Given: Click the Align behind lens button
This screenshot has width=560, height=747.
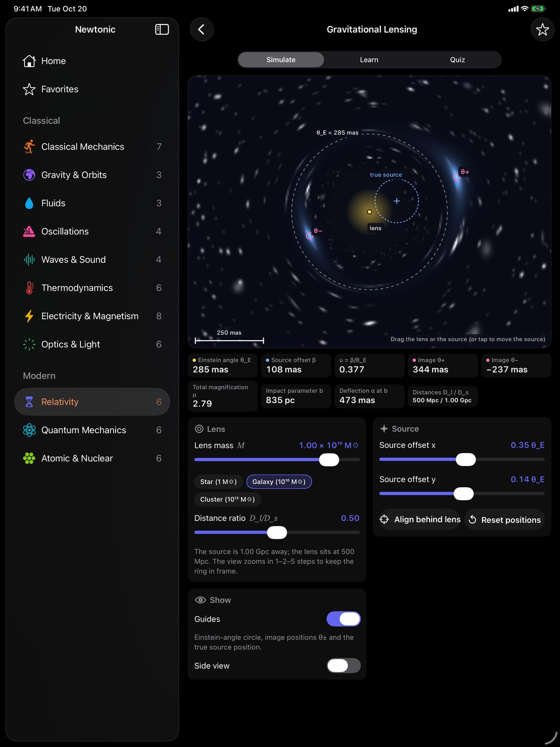Looking at the screenshot, I should (420, 519).
